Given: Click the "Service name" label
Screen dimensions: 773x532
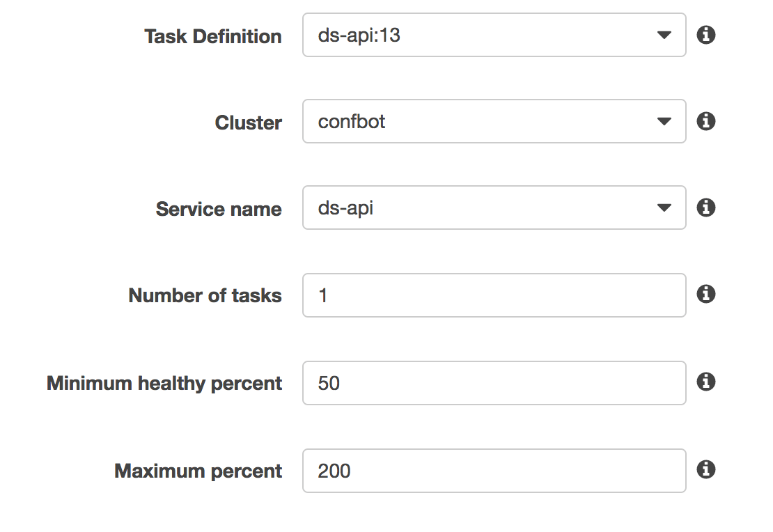Looking at the screenshot, I should click(x=219, y=209).
